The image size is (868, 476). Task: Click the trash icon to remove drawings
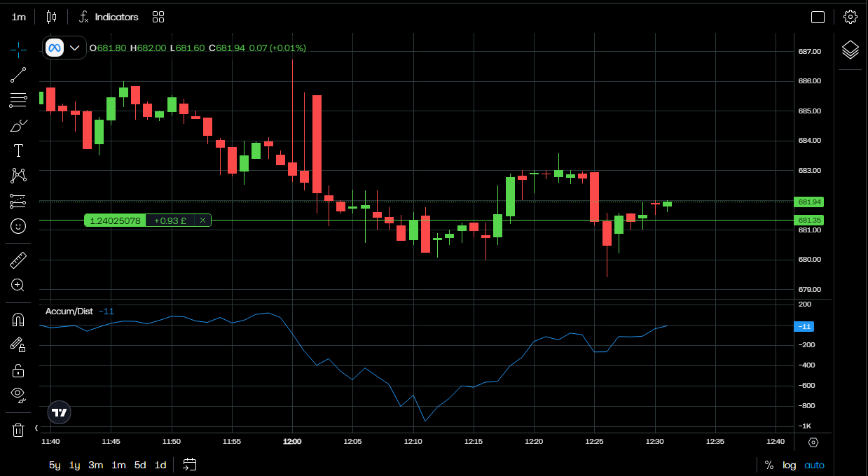18,430
